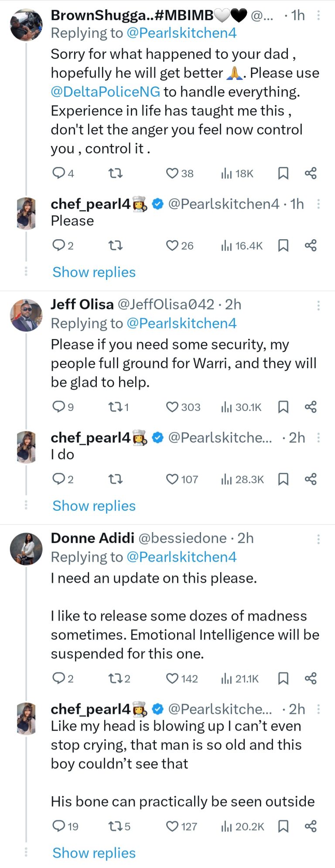The height and width of the screenshot is (868, 335).
Task: Show replies under chef_pearl4's 'I do' reply
Action: click(x=94, y=506)
